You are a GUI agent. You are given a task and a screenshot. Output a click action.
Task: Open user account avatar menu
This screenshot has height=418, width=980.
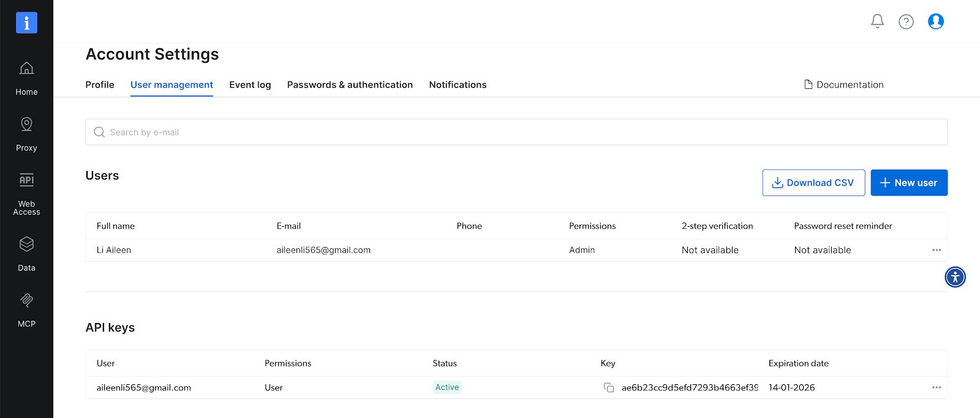[936, 21]
